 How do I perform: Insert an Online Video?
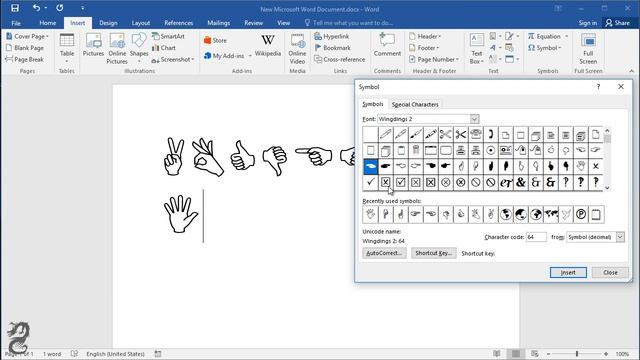[x=297, y=49]
